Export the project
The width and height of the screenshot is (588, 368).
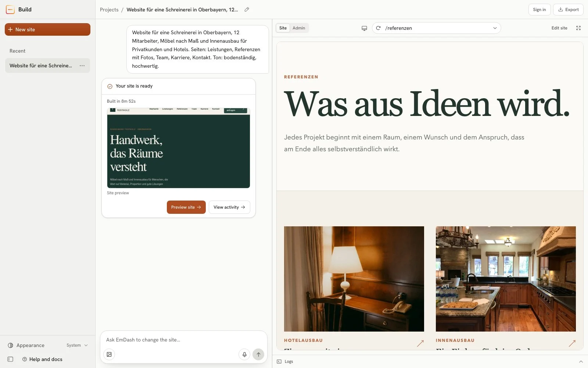(568, 10)
